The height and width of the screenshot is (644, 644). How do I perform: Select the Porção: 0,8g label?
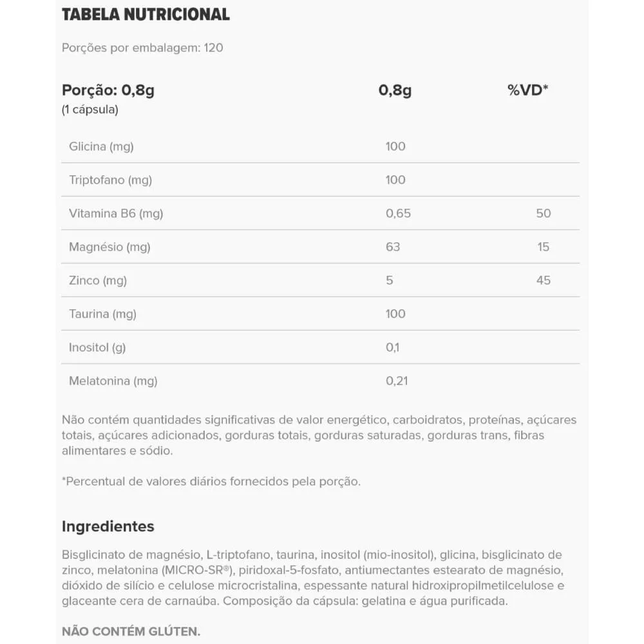click(108, 90)
